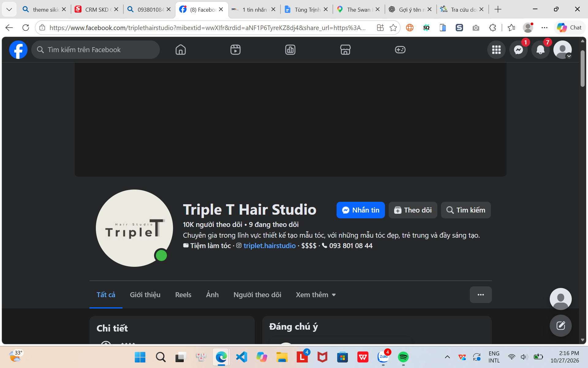The image size is (588, 368).
Task: Open the Copilot Chat button
Action: point(569,28)
